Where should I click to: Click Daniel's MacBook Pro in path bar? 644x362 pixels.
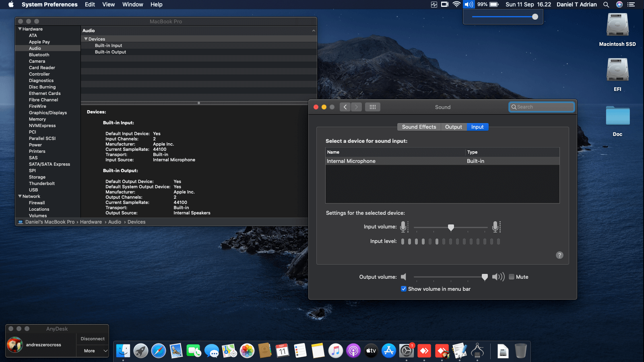click(50, 222)
